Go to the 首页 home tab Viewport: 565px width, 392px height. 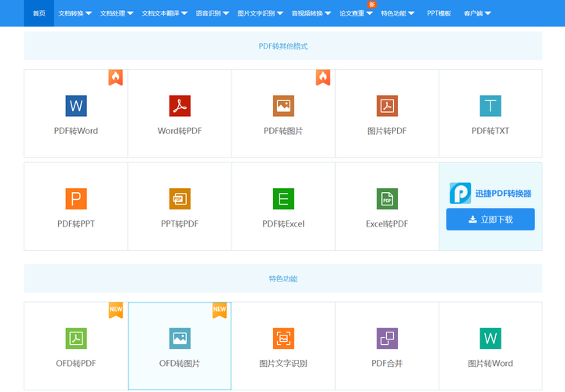(39, 13)
